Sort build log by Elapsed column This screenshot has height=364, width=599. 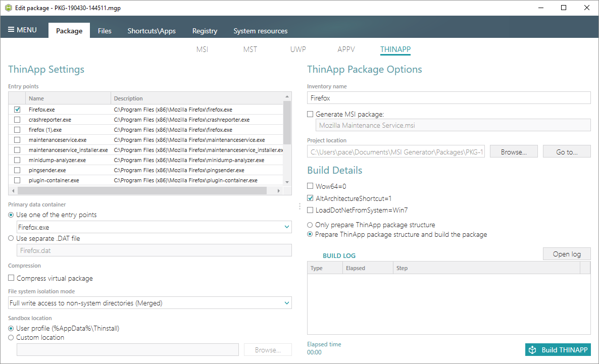pyautogui.click(x=368, y=268)
